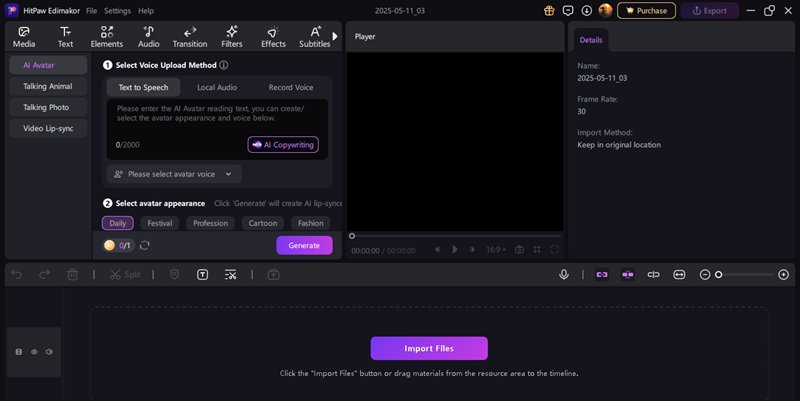Click the Redo icon in timeline toolbar

(44, 274)
